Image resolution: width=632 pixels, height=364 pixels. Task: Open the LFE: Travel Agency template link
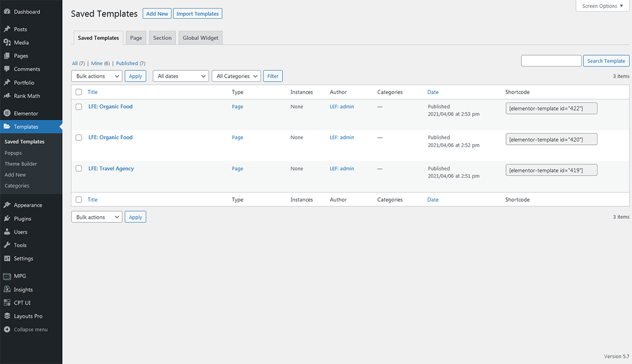[111, 168]
